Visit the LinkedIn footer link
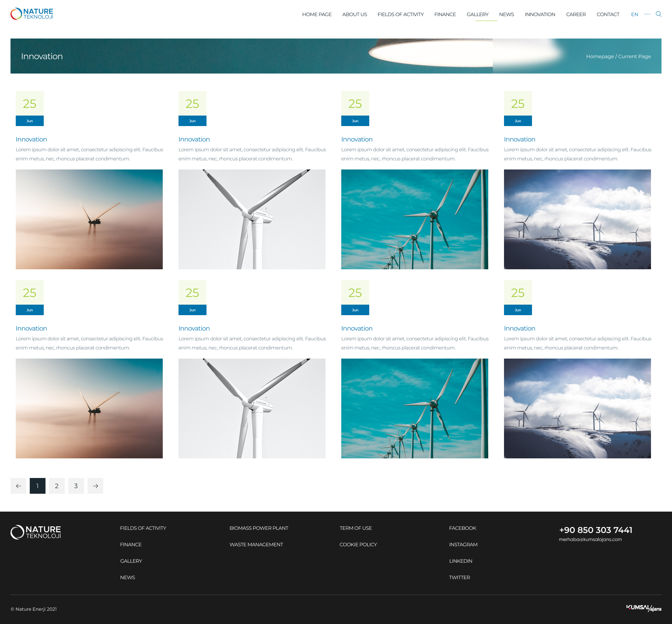The width and height of the screenshot is (672, 624). point(461,561)
